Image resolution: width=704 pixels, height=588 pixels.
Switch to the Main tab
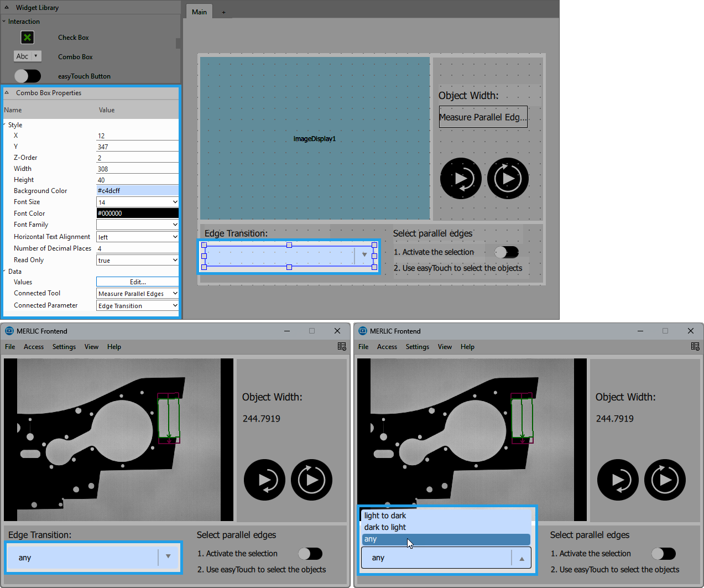[199, 12]
